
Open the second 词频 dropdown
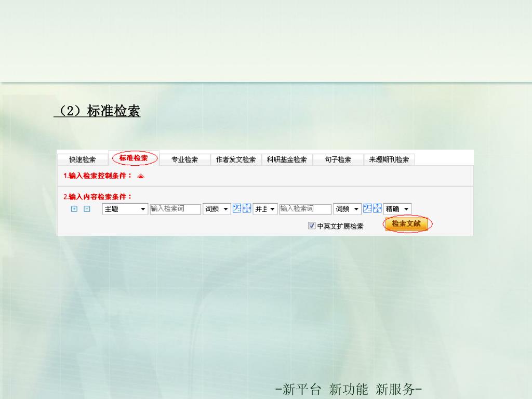[x=348, y=209]
